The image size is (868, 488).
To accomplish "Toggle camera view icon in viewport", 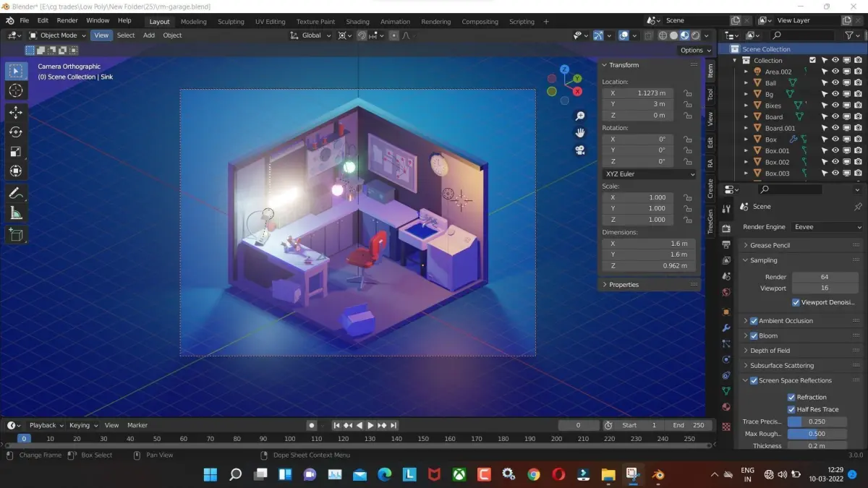I will point(580,150).
